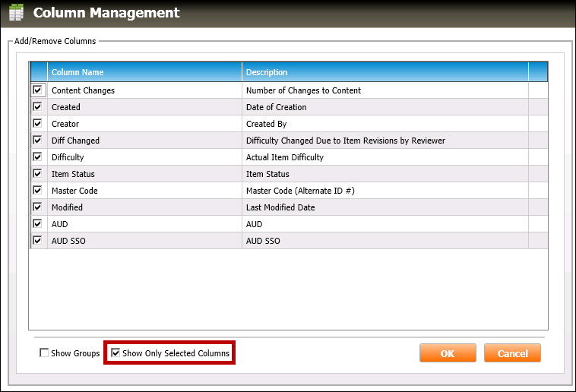
Task: Toggle the Creator column checkbox
Action: pyautogui.click(x=37, y=124)
